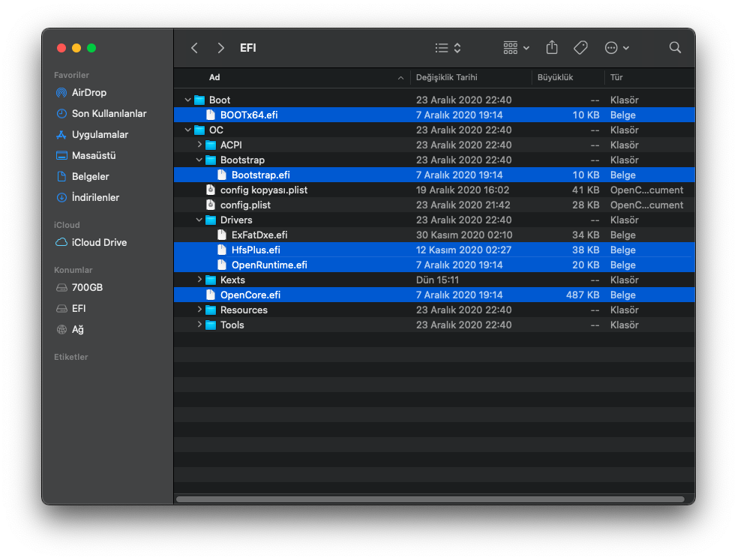Open the list view style switcher

tap(448, 48)
